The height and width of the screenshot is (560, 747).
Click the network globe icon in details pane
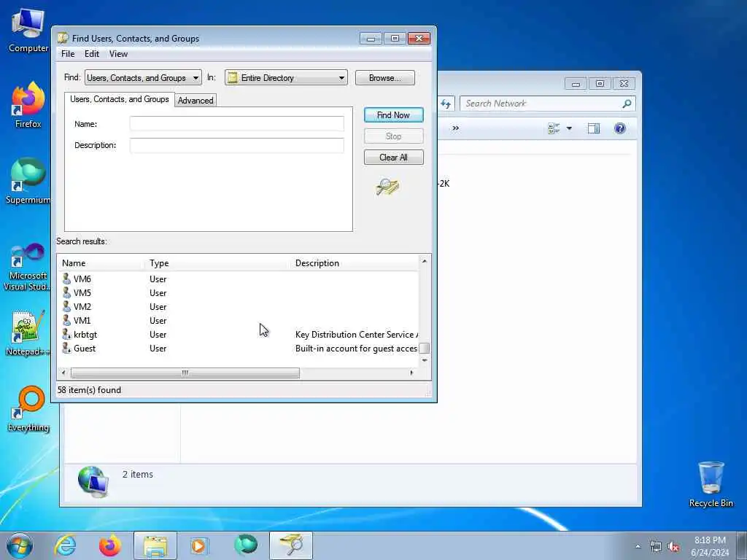[93, 481]
